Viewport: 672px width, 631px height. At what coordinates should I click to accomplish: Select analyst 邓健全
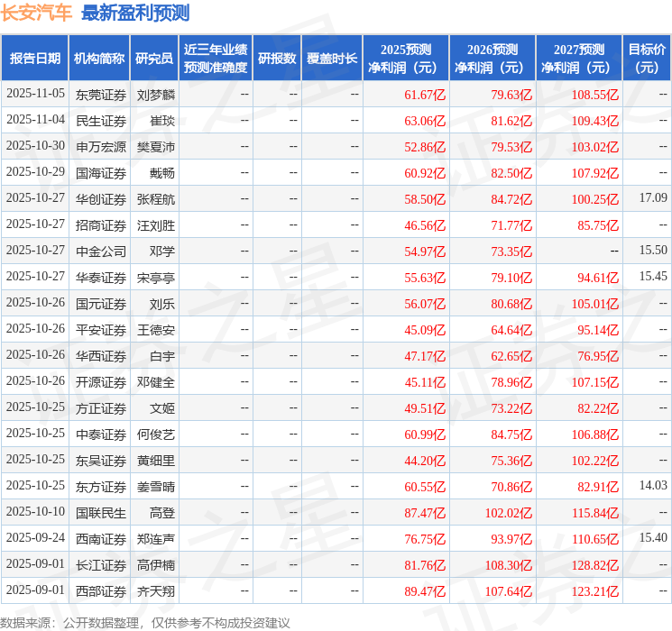[156, 382]
